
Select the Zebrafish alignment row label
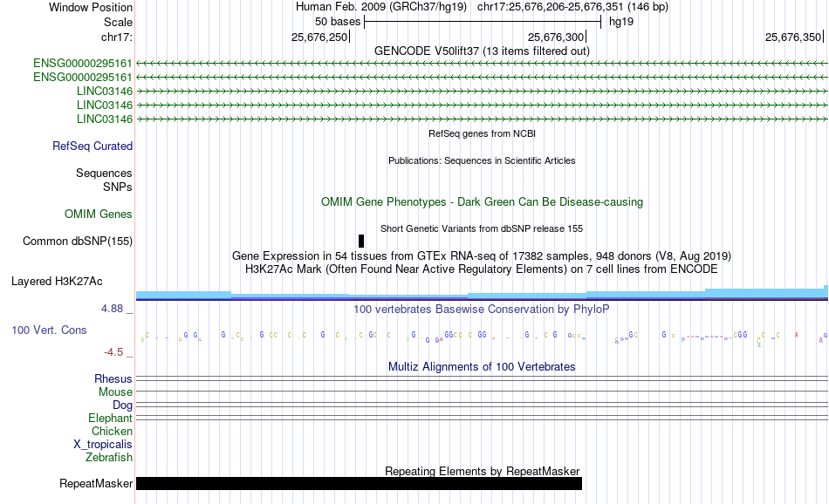109,457
